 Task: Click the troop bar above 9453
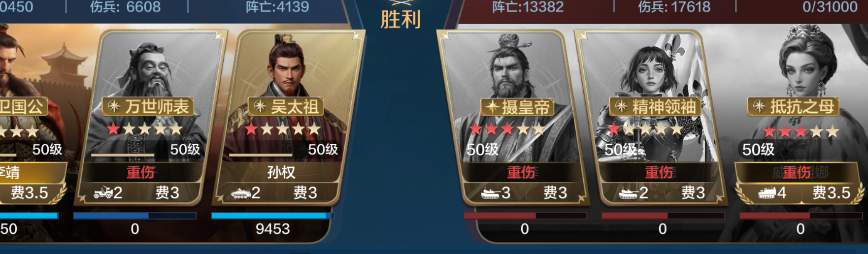coord(272,216)
